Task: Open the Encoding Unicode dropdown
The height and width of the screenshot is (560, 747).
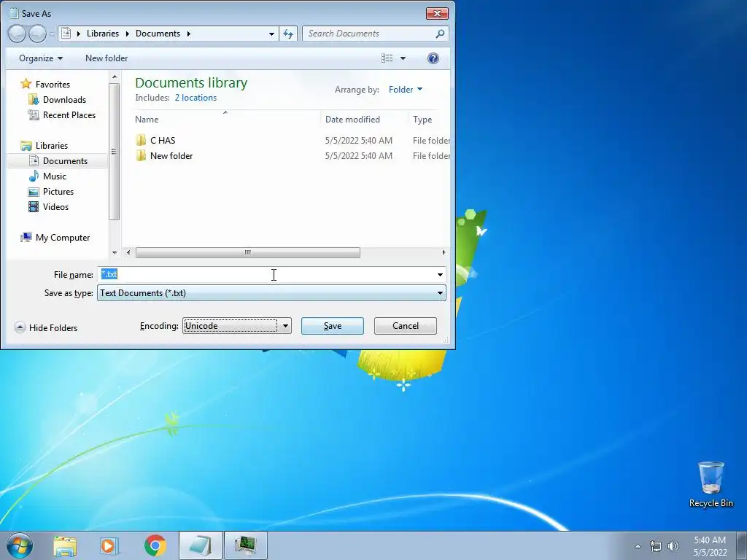Action: pos(237,326)
